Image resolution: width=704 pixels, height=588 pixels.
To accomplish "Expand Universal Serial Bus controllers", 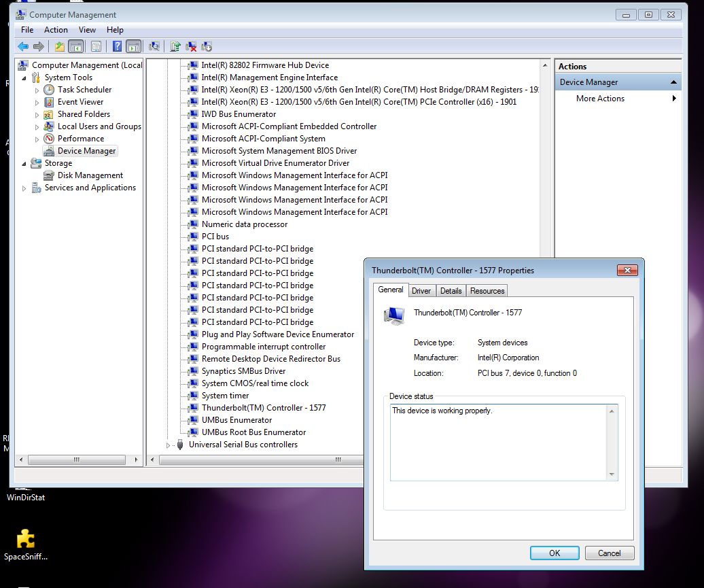I will [170, 445].
